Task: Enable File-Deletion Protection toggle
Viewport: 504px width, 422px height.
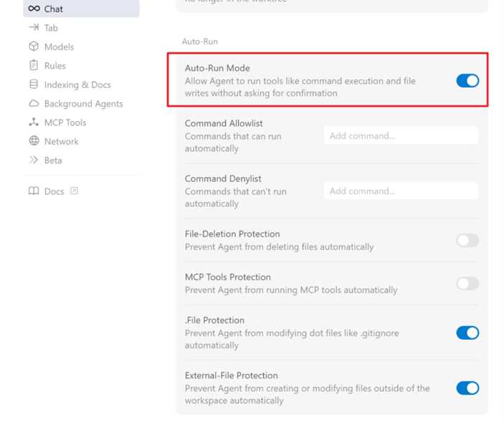Action: (x=467, y=241)
